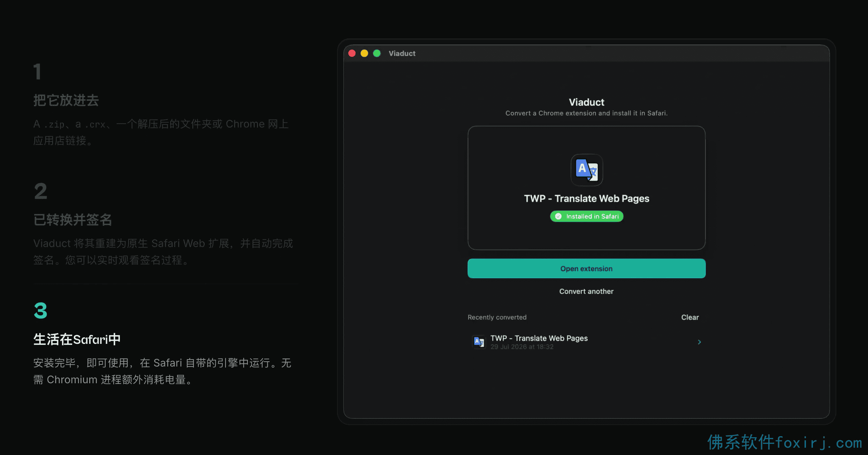The height and width of the screenshot is (455, 868).
Task: Minimize the Viaduct window
Action: (x=364, y=53)
